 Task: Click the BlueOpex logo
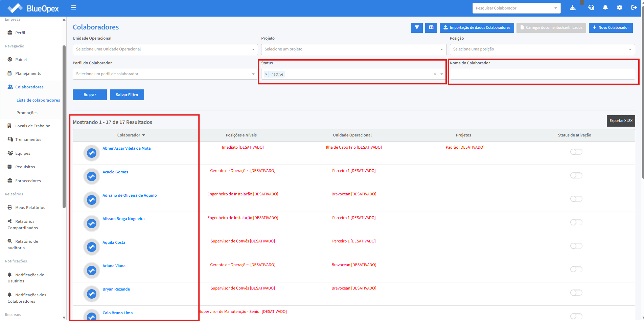coord(33,8)
